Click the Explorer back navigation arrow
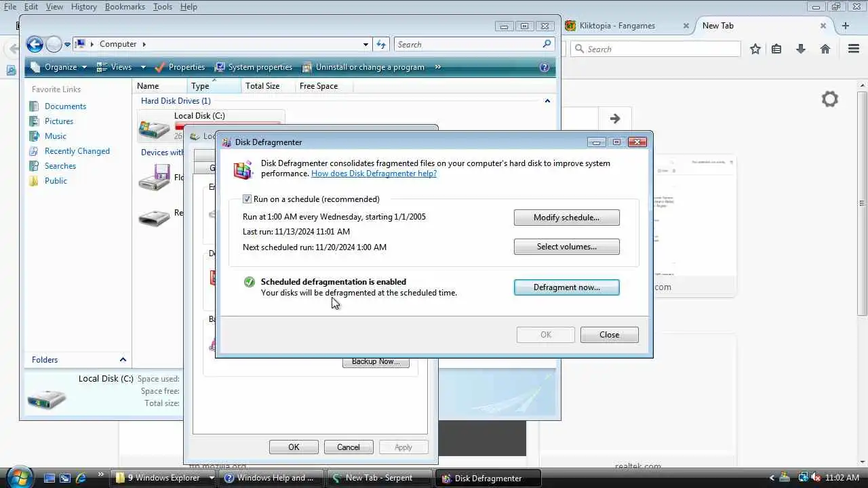The height and width of the screenshot is (488, 868). coord(35,44)
